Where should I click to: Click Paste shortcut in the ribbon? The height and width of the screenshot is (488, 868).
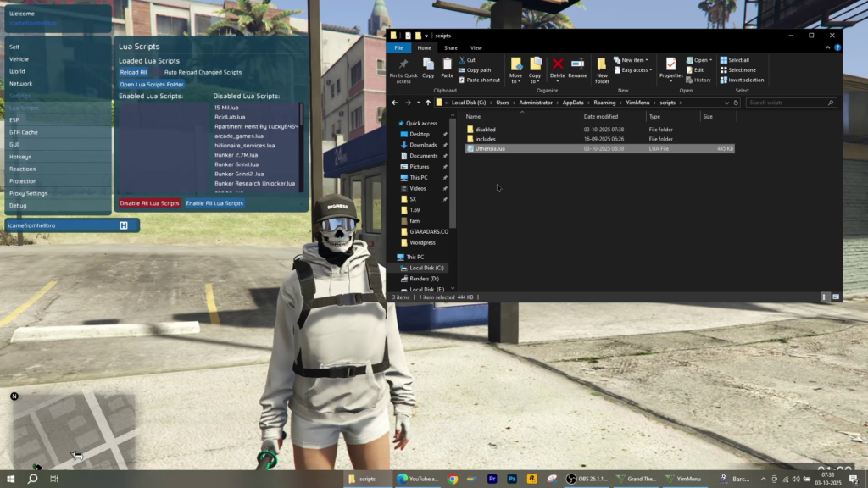pyautogui.click(x=479, y=80)
